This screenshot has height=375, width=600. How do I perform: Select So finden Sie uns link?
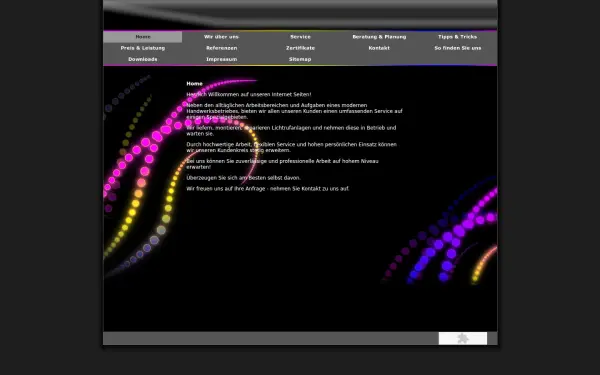458,48
